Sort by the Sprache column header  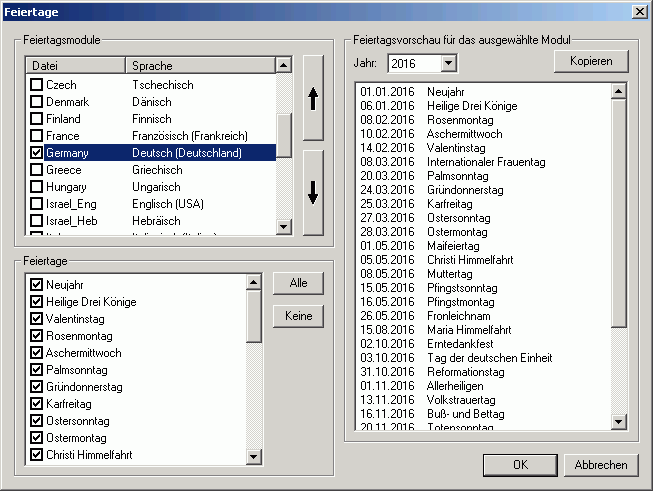click(x=199, y=66)
